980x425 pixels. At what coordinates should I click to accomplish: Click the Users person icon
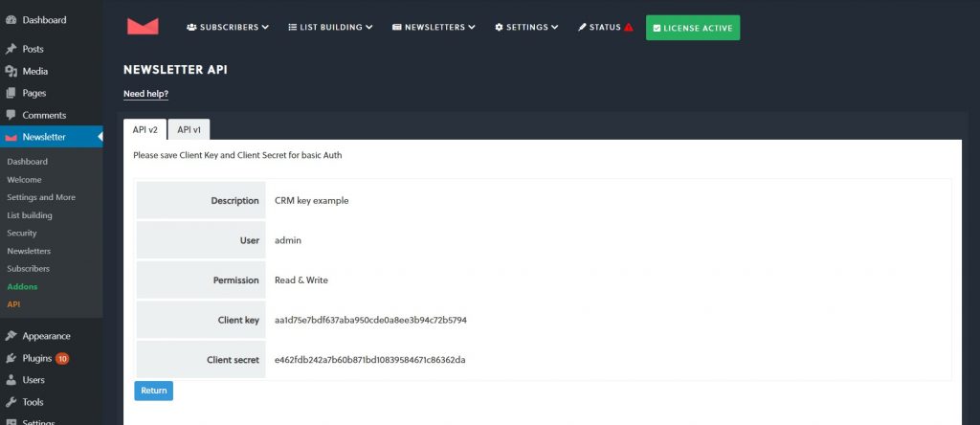[x=11, y=380]
